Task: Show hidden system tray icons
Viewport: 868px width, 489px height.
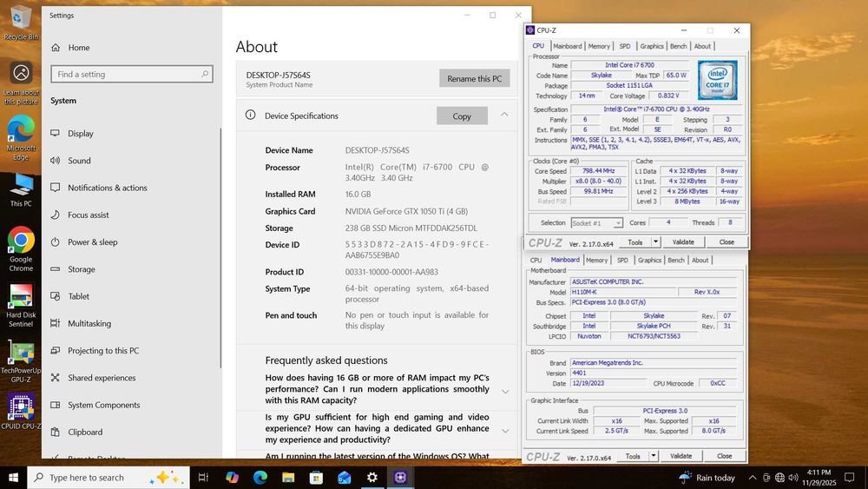Action: click(x=753, y=478)
